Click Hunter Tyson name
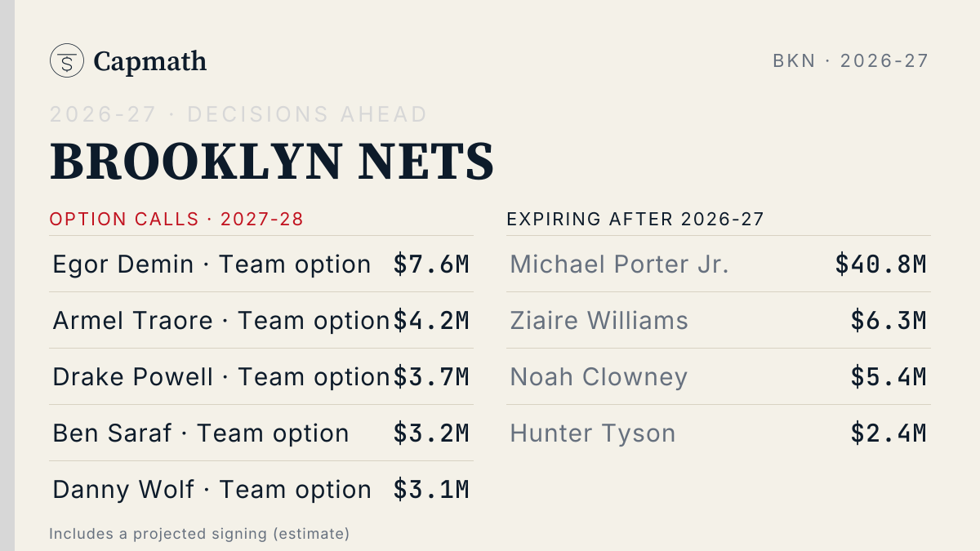This screenshot has width=980, height=551. (593, 433)
